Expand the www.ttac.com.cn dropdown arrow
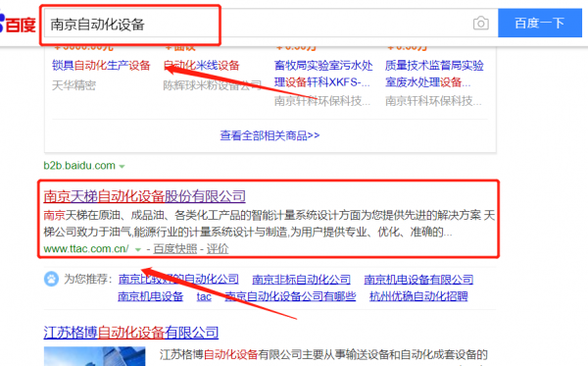 click(x=137, y=249)
